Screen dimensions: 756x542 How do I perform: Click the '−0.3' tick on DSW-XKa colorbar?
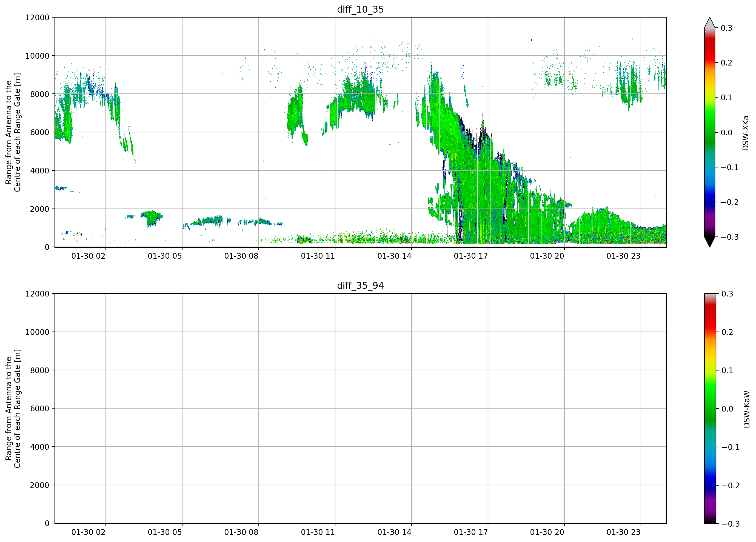pos(730,237)
